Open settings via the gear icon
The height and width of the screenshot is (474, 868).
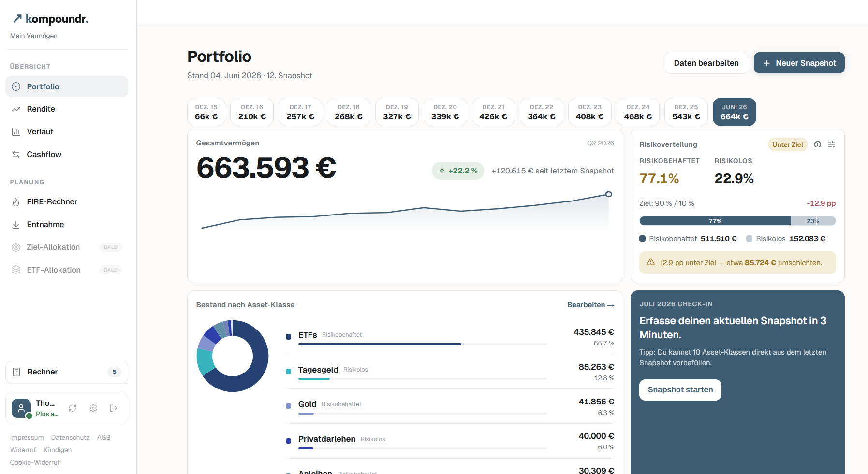[x=93, y=408]
